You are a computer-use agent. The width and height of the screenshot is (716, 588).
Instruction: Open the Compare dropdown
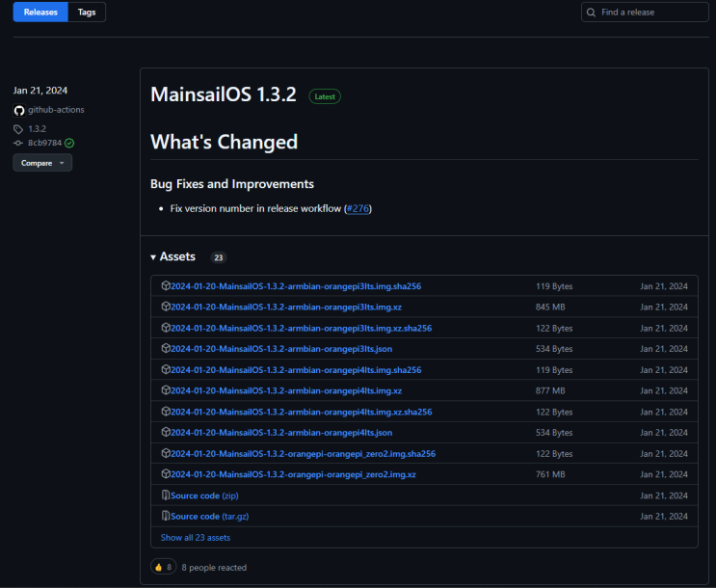[x=42, y=163]
